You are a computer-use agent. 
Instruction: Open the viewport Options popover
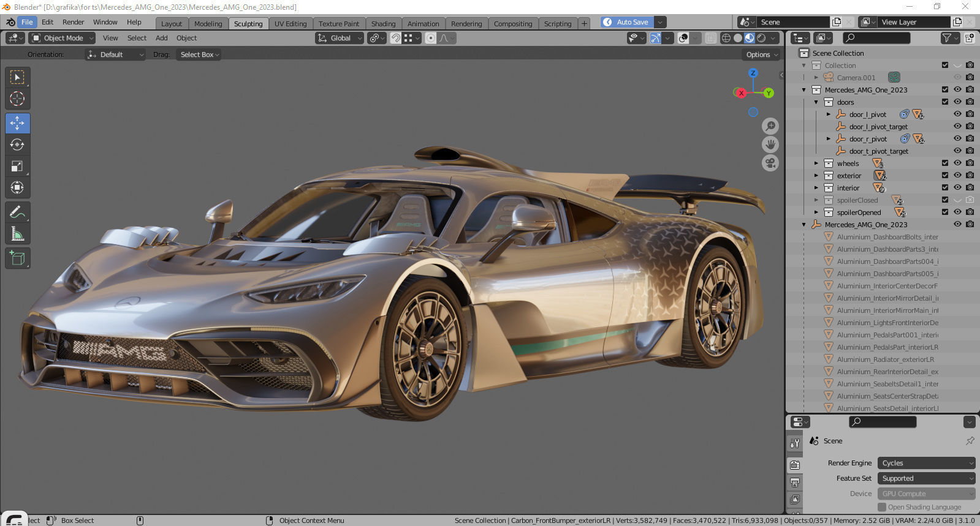(762, 54)
